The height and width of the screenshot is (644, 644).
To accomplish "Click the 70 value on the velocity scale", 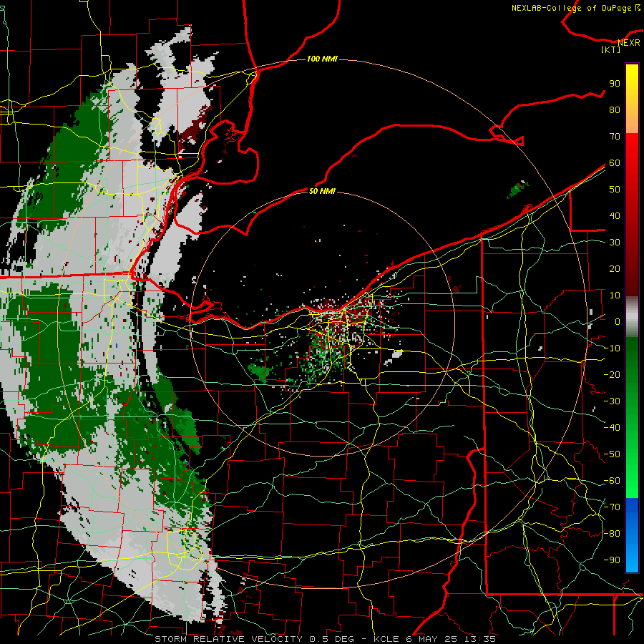I will pyautogui.click(x=615, y=137).
